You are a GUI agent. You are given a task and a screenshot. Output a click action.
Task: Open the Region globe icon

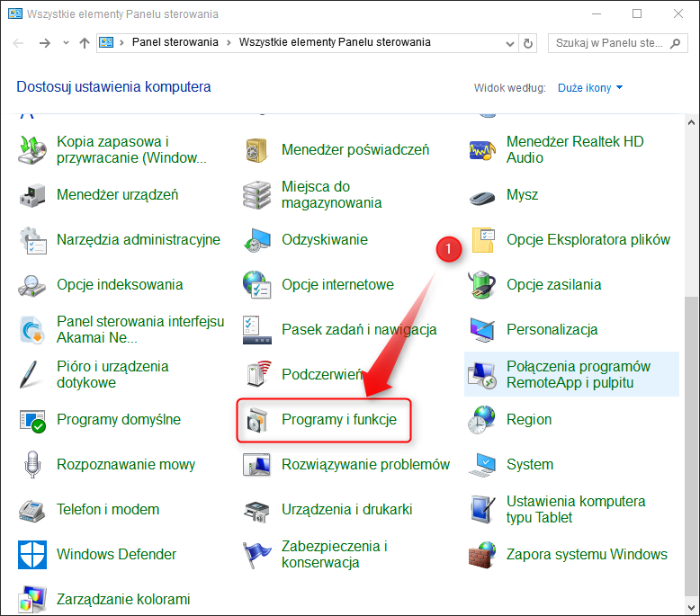tap(482, 420)
